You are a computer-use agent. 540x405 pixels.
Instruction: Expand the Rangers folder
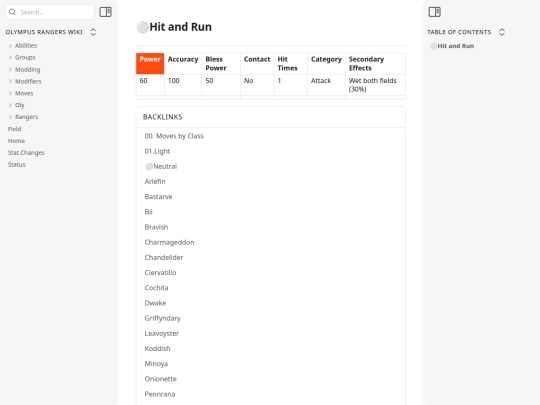pyautogui.click(x=10, y=117)
